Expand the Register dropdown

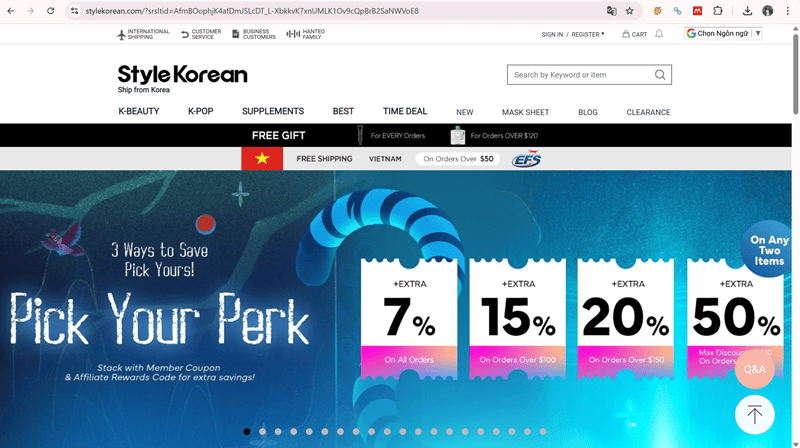(x=587, y=35)
